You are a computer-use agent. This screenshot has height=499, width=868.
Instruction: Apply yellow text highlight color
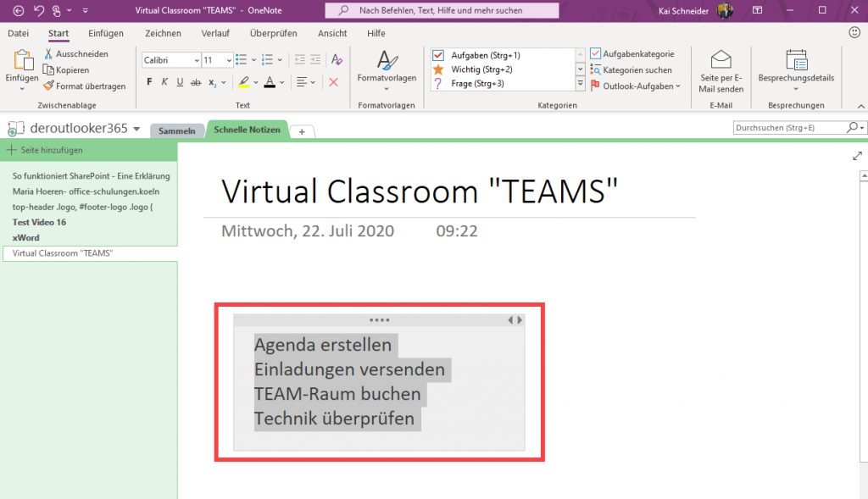coord(243,82)
